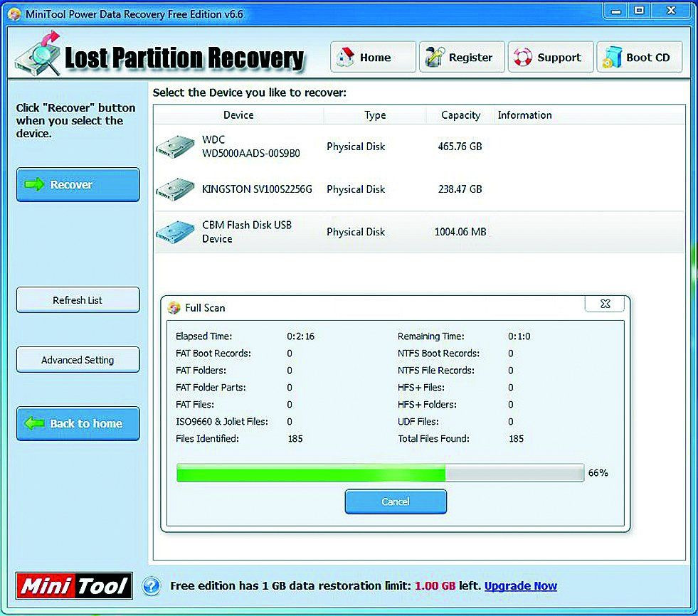Click the green scan progress bar
The height and width of the screenshot is (616, 698).
tap(380, 473)
